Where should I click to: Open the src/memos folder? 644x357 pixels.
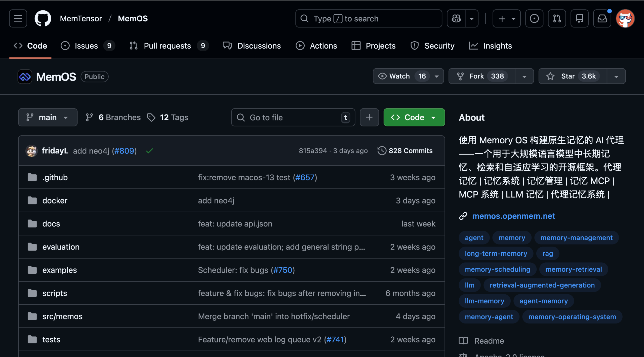point(62,316)
